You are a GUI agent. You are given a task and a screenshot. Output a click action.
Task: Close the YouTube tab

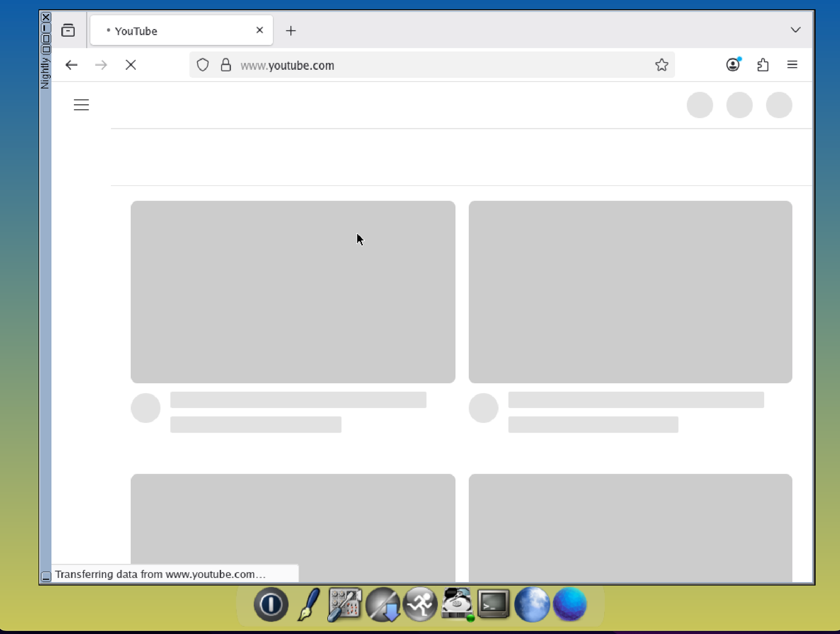point(260,30)
